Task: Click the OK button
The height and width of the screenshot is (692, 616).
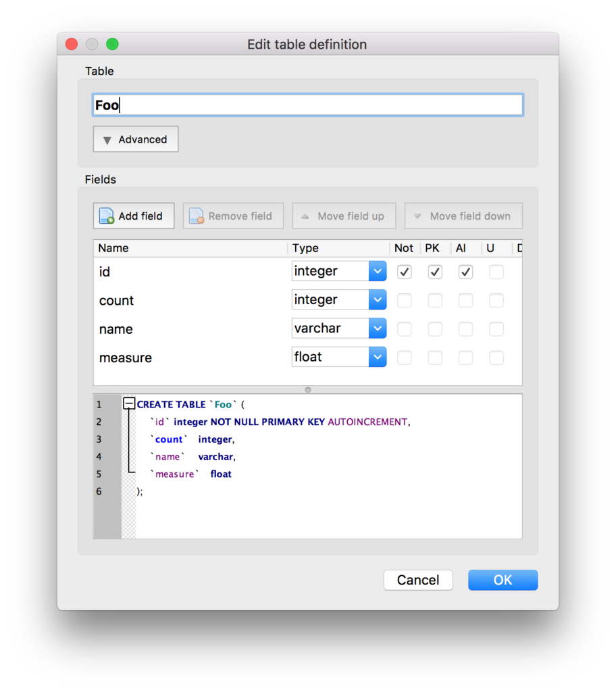Action: click(503, 580)
